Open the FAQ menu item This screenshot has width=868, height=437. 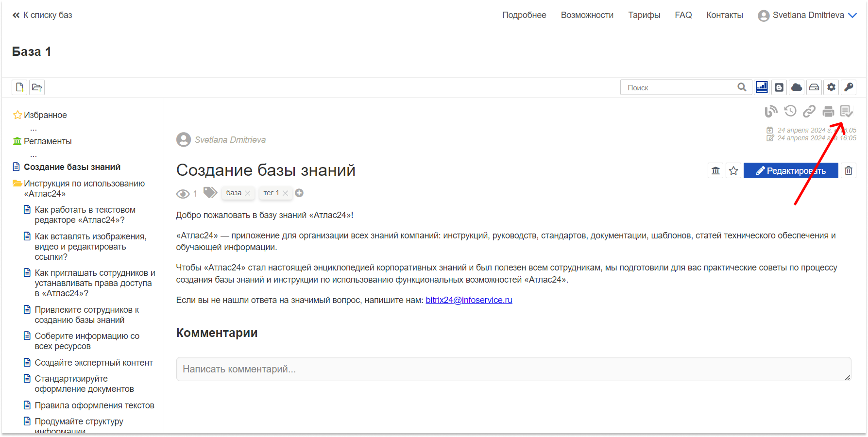(x=683, y=15)
